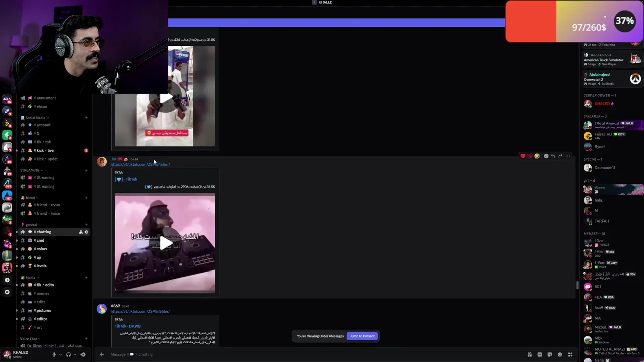Open the TikTok · DP.WB embed title

pyautogui.click(x=128, y=326)
